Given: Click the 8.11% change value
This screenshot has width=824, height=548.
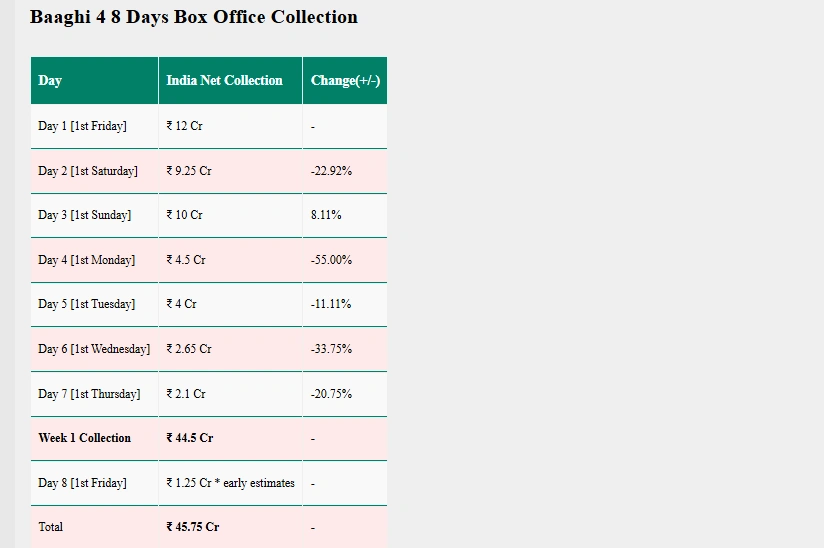Looking at the screenshot, I should point(326,215).
